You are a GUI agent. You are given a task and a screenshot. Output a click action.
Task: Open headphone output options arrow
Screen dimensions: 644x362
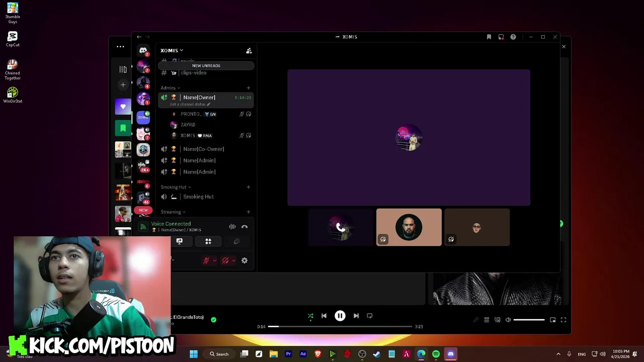(x=234, y=260)
